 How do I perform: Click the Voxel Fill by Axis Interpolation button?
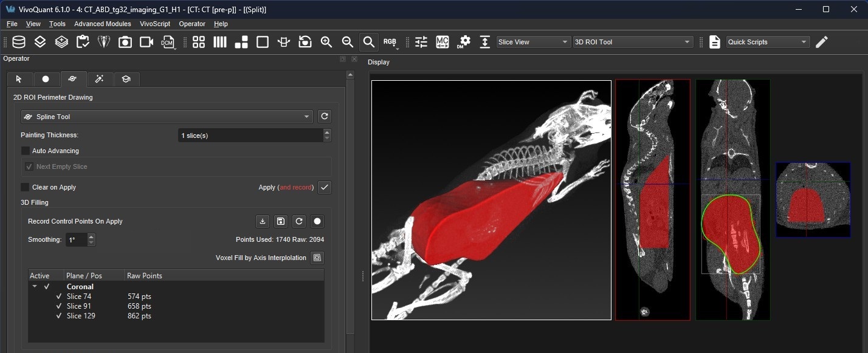[x=318, y=258]
